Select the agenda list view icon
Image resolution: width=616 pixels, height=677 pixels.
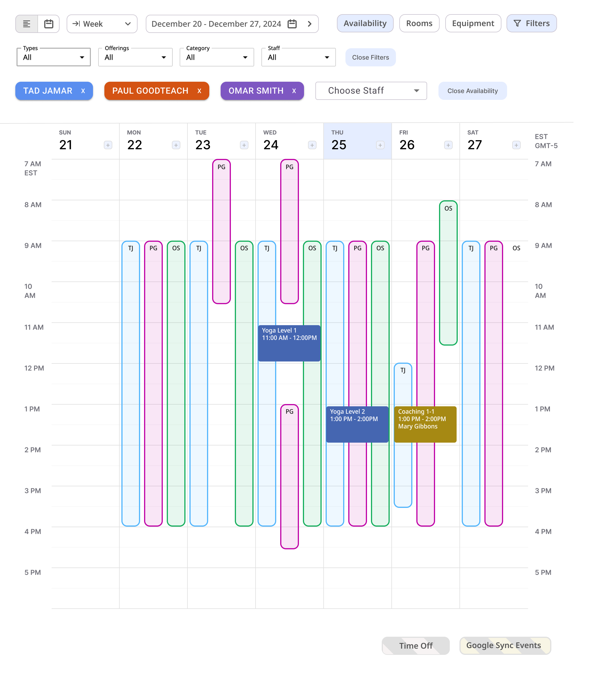[x=27, y=24]
